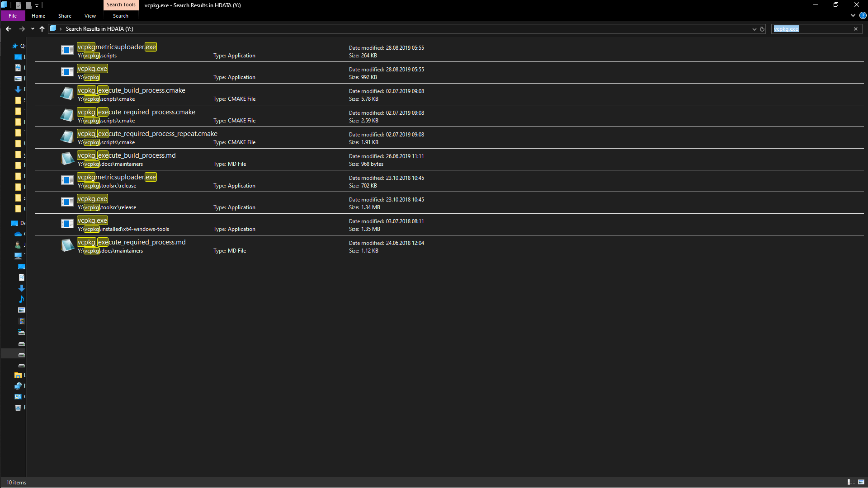Select This PC in the sidebar
This screenshot has width=868, height=488.
click(x=18, y=256)
